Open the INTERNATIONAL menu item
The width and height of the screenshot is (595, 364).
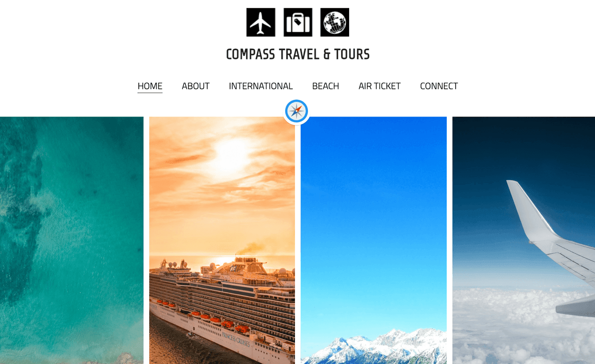[261, 86]
